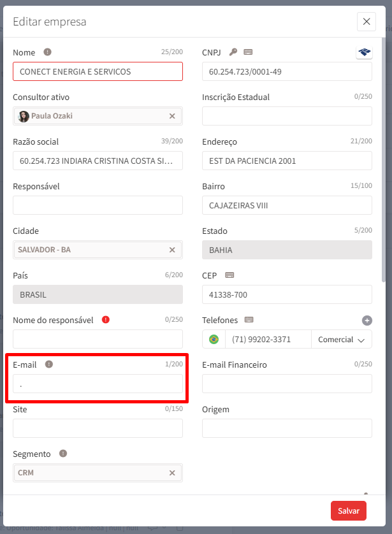Focus the Inscrição Estadual field
Viewport: 392px width, 534px height.
(287, 116)
